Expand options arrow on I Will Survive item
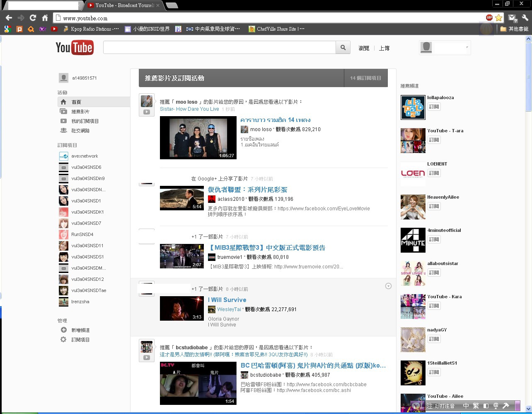This screenshot has height=414, width=532. (388, 286)
